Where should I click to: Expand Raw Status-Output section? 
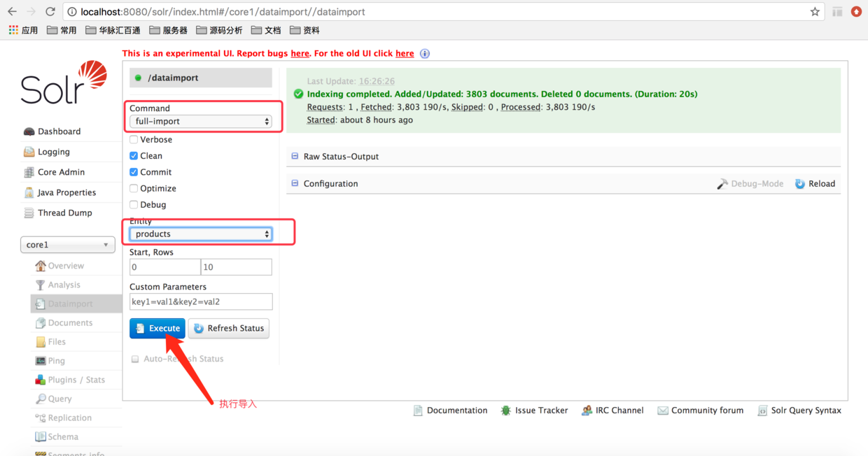point(341,157)
